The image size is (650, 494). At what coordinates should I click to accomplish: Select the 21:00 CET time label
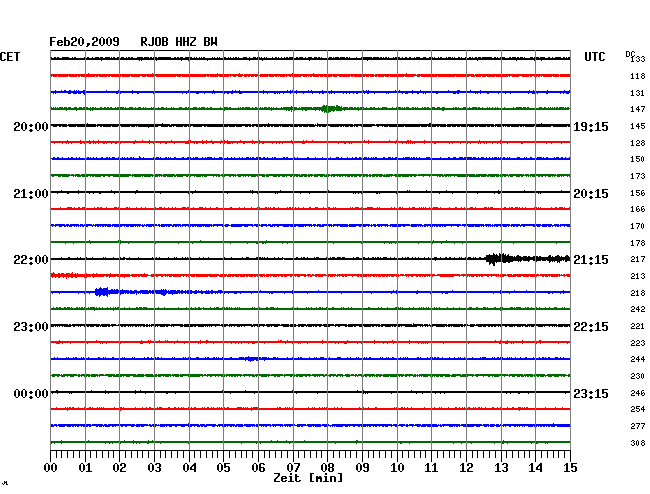click(31, 194)
